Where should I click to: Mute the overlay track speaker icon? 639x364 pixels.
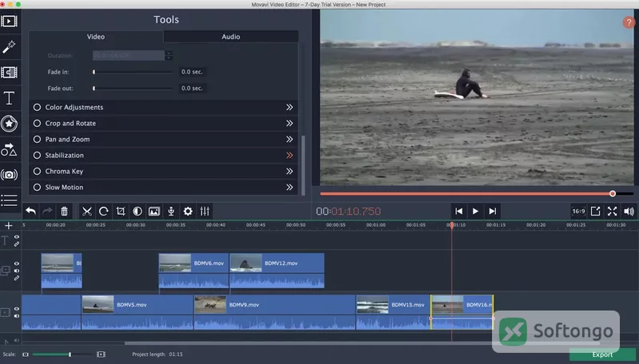coord(17,271)
